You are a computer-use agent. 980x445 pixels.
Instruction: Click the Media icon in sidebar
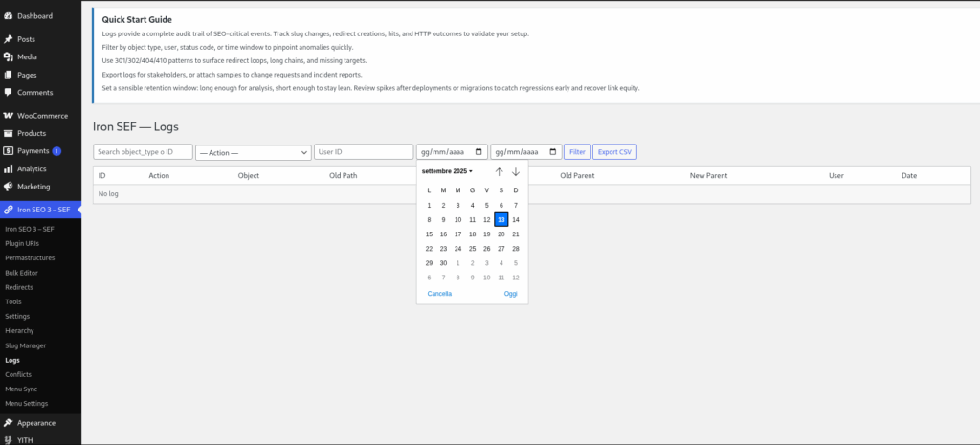click(8, 56)
